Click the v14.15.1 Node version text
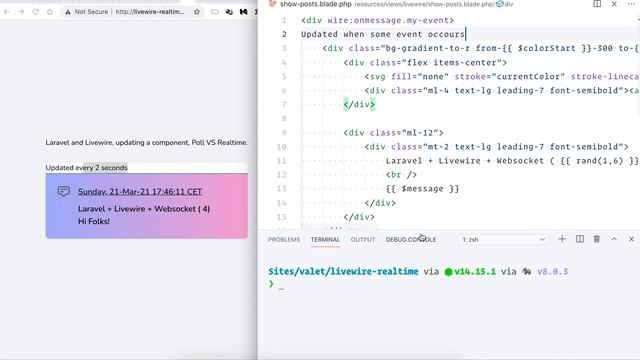 click(x=475, y=271)
